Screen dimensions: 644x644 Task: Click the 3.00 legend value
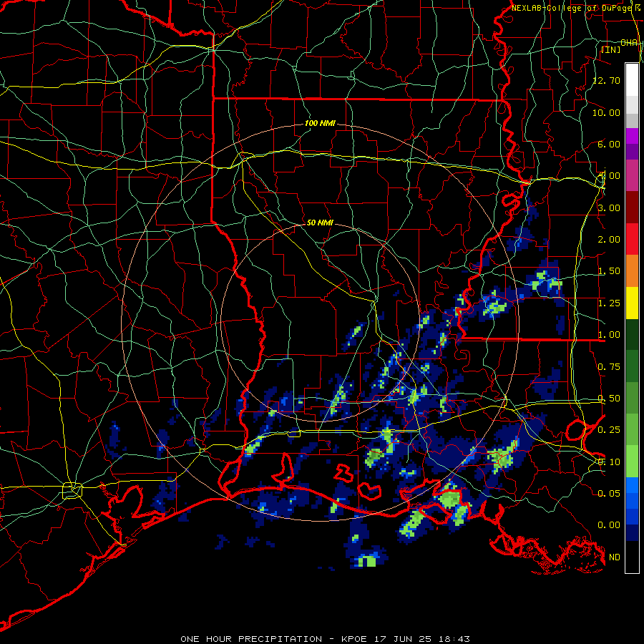[609, 208]
